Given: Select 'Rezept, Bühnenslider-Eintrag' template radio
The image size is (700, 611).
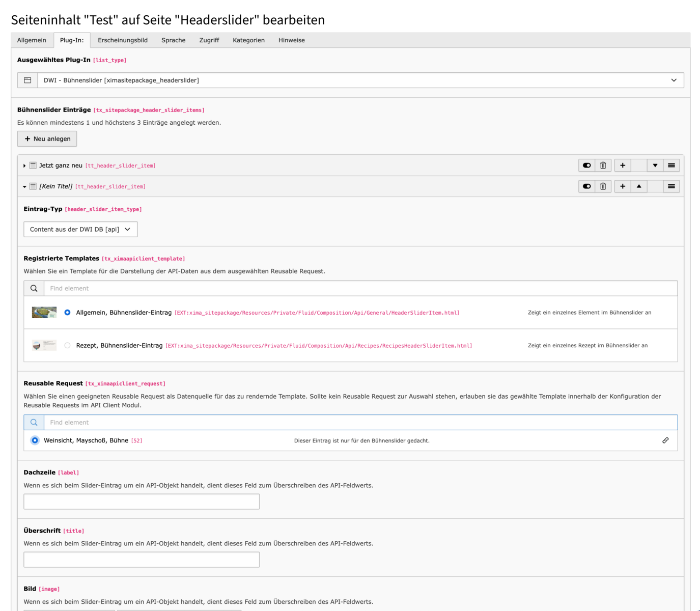Looking at the screenshot, I should pos(67,346).
